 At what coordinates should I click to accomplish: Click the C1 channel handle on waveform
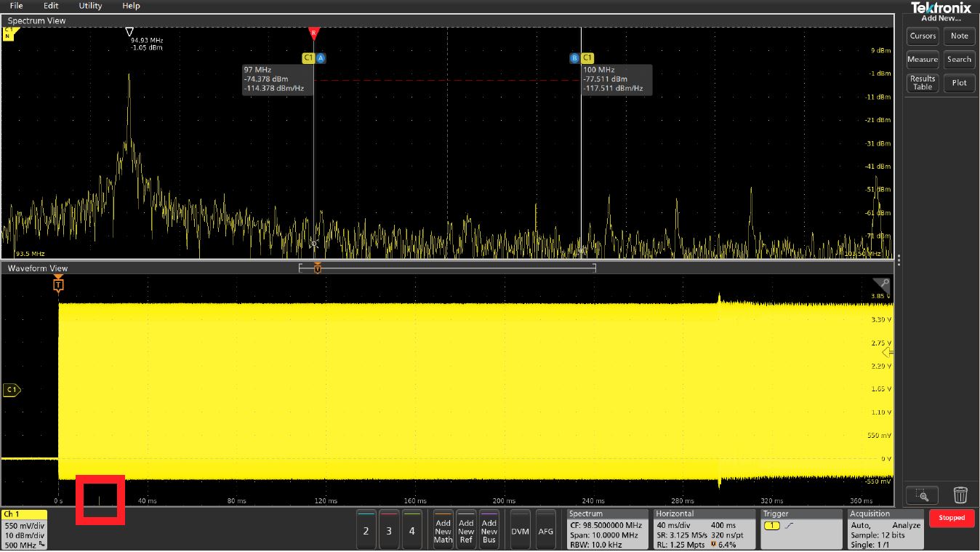tap(12, 390)
